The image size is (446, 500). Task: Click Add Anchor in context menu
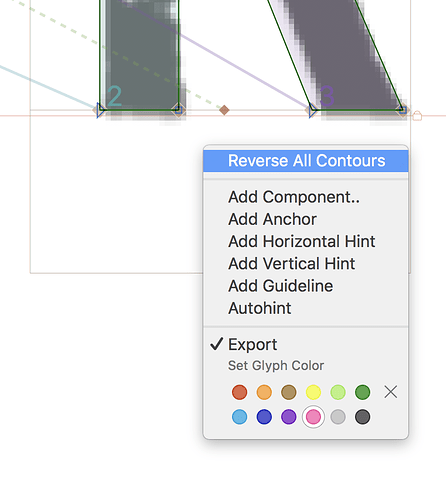click(306, 219)
